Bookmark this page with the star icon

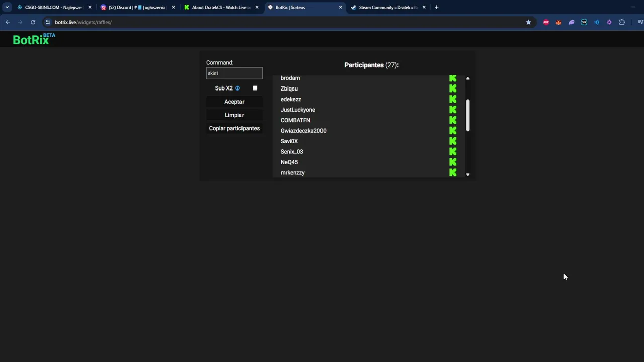(528, 22)
